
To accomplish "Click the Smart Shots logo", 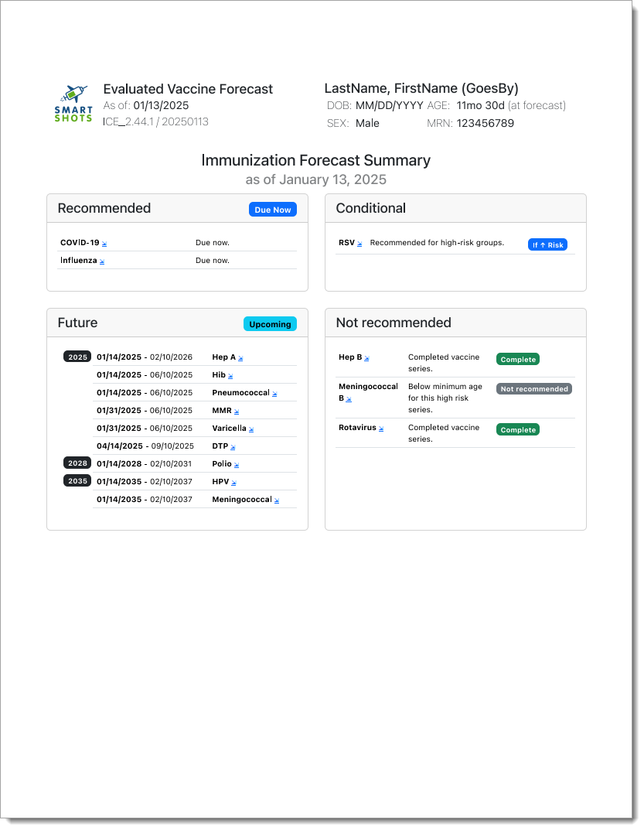I will coord(73,104).
